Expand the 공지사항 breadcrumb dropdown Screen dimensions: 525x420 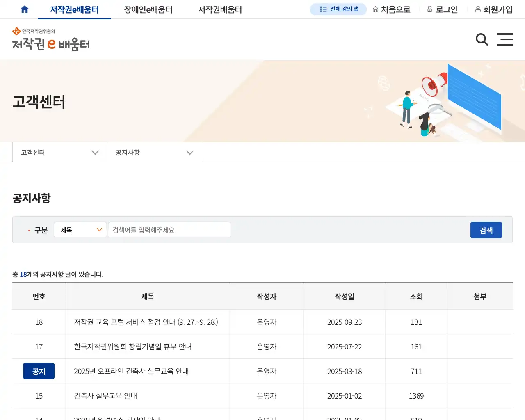[x=154, y=152]
